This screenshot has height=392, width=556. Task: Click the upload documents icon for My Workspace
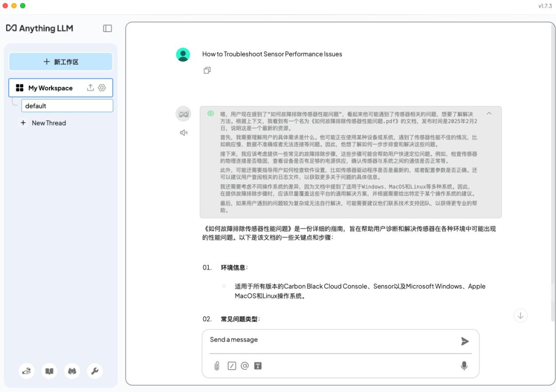pyautogui.click(x=91, y=87)
